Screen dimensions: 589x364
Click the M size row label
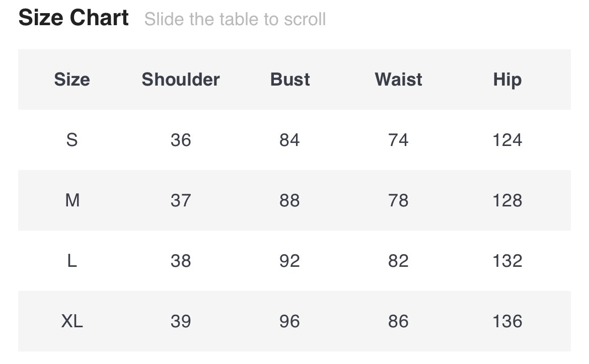tap(72, 200)
